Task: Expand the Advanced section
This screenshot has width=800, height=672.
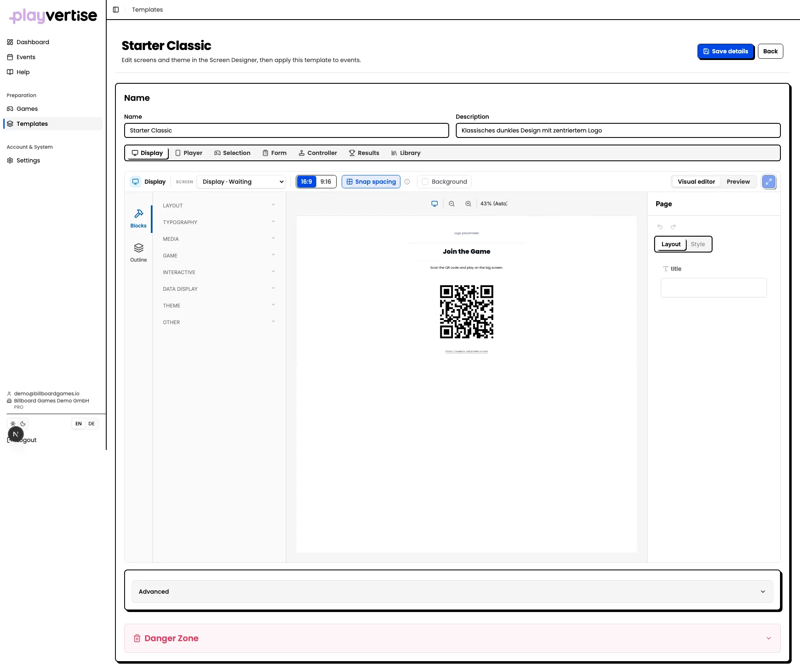Action: click(452, 592)
